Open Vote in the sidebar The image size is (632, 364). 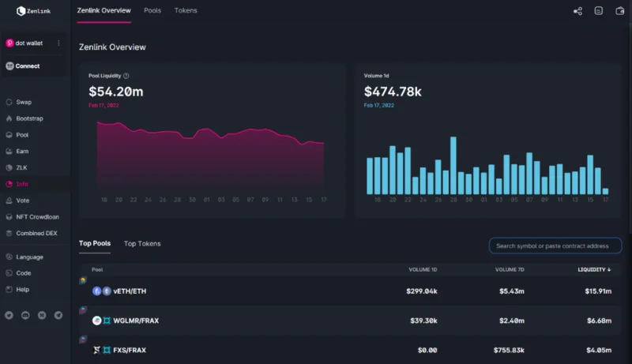click(23, 201)
